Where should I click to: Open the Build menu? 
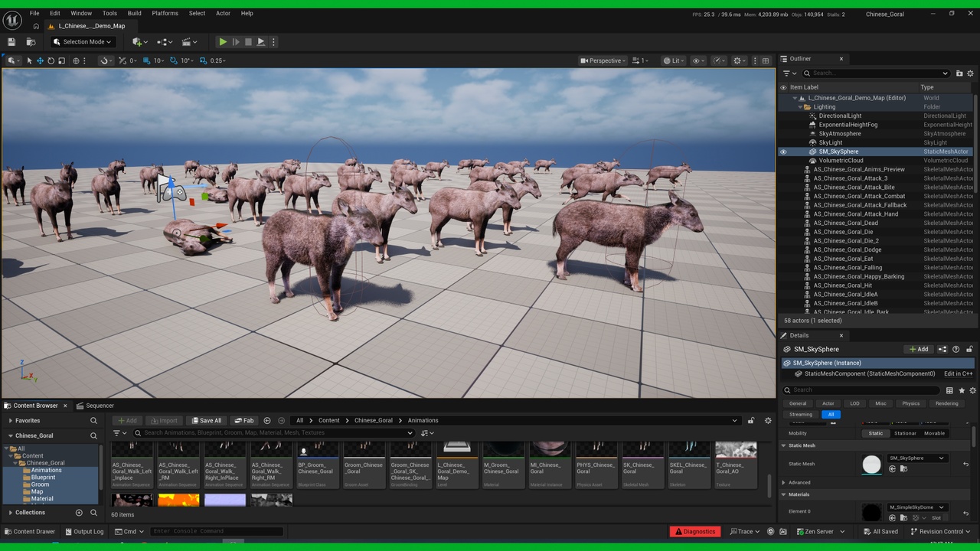pos(135,13)
